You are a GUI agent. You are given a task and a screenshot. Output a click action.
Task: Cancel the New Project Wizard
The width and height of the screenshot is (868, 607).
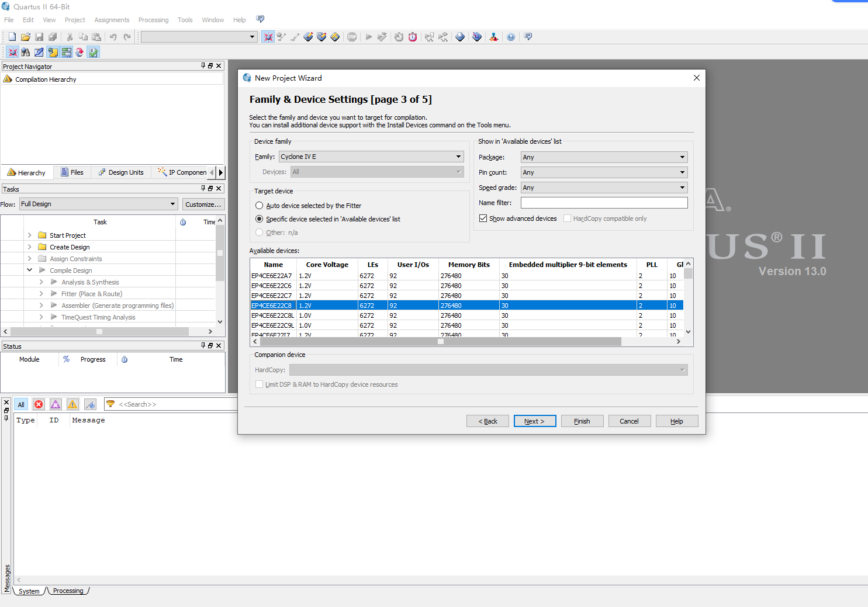pyautogui.click(x=630, y=421)
